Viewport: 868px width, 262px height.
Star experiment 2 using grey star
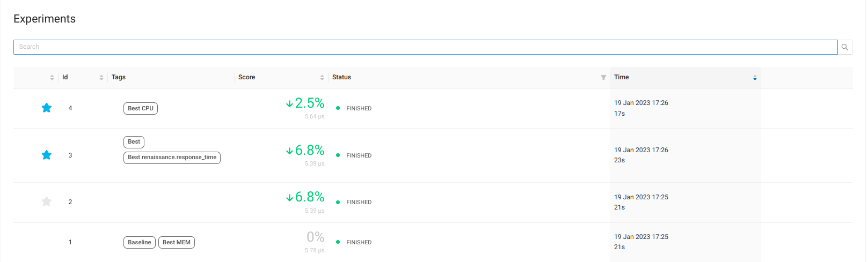point(47,202)
